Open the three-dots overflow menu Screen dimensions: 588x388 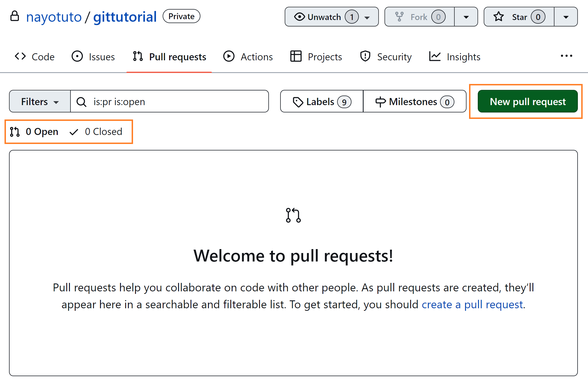[x=566, y=56]
